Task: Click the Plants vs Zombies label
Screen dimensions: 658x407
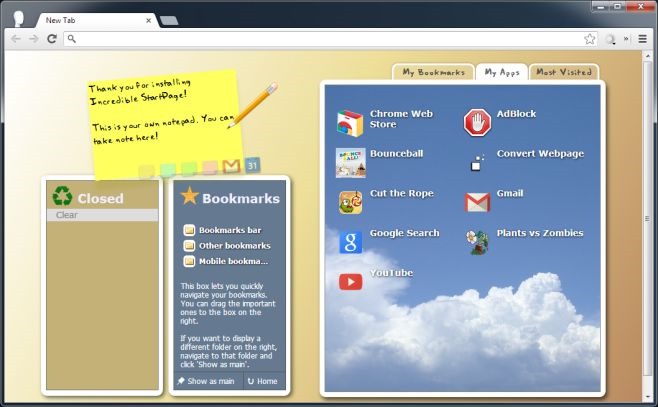Action: (540, 233)
